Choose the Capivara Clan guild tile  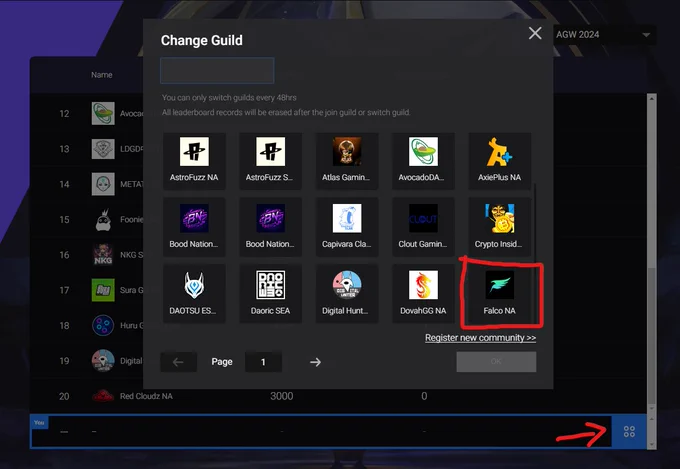347,228
